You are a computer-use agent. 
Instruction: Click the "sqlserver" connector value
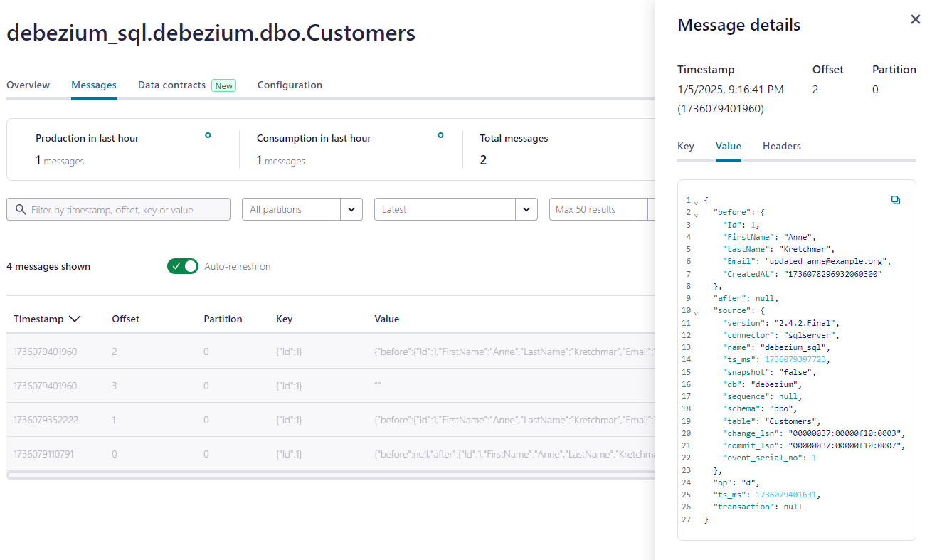click(811, 335)
